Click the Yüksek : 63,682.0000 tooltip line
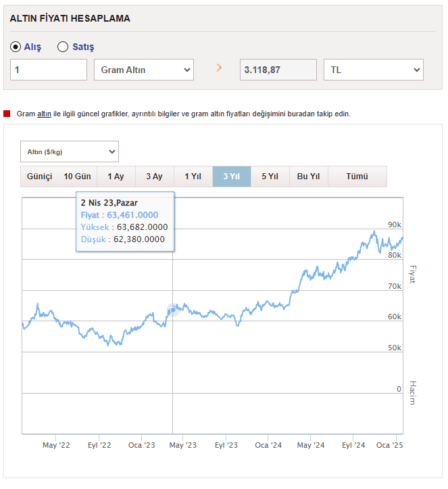The image size is (448, 489). [124, 227]
